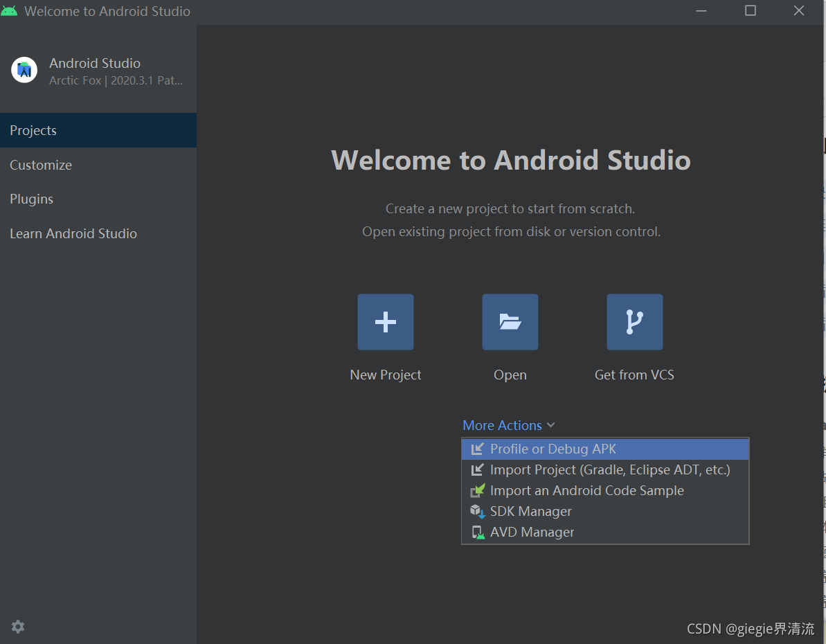Click the Arctic Fox version text

(x=116, y=80)
